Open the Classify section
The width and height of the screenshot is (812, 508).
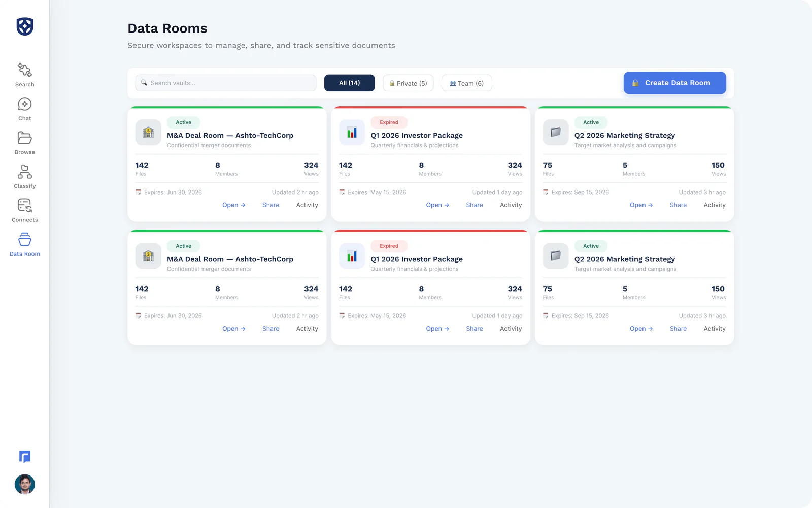[25, 177]
